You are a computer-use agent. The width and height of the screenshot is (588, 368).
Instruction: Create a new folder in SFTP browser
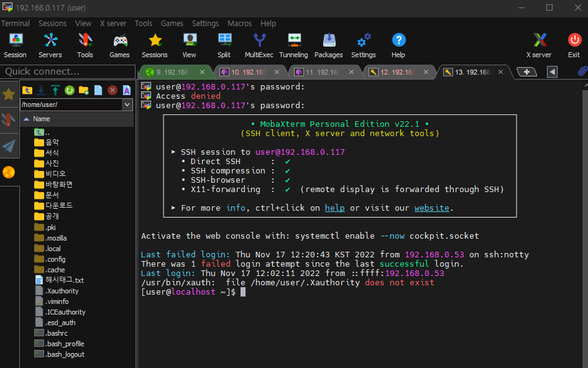84,90
